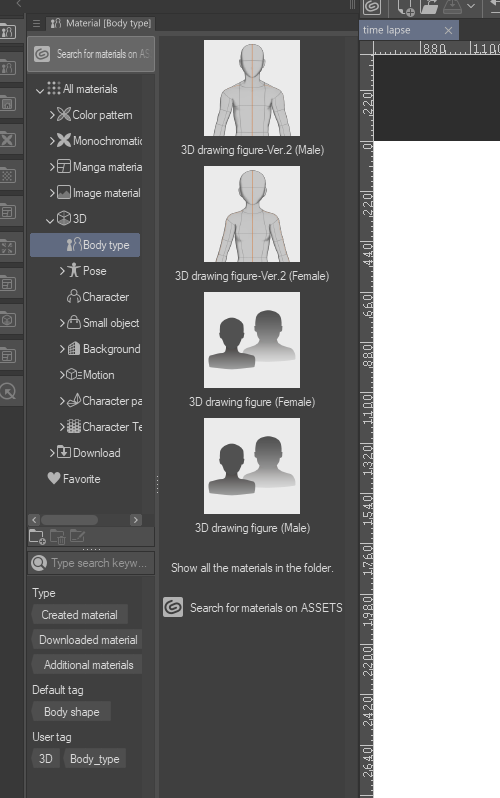Collapse the palette dock with the top arrow
Image resolution: width=500 pixels, height=798 pixels.
(19, 4)
